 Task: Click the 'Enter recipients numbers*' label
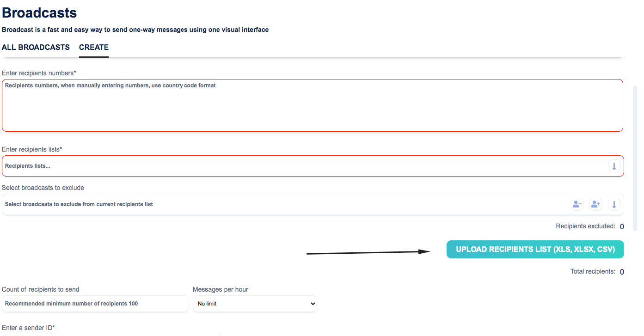39,73
